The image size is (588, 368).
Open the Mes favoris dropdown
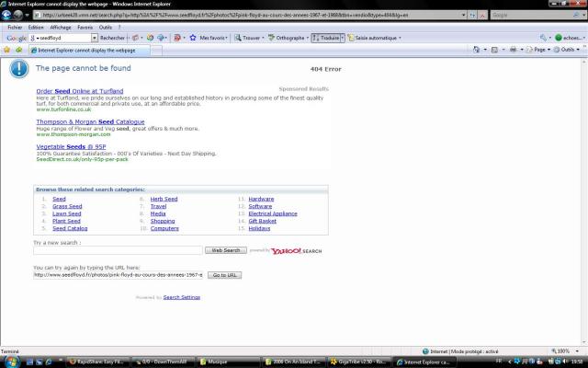[209, 38]
